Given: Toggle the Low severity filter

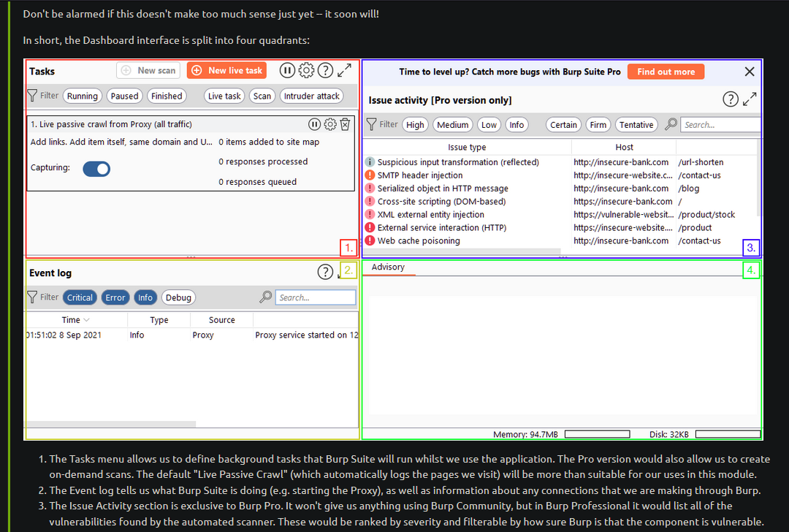Looking at the screenshot, I should 489,125.
